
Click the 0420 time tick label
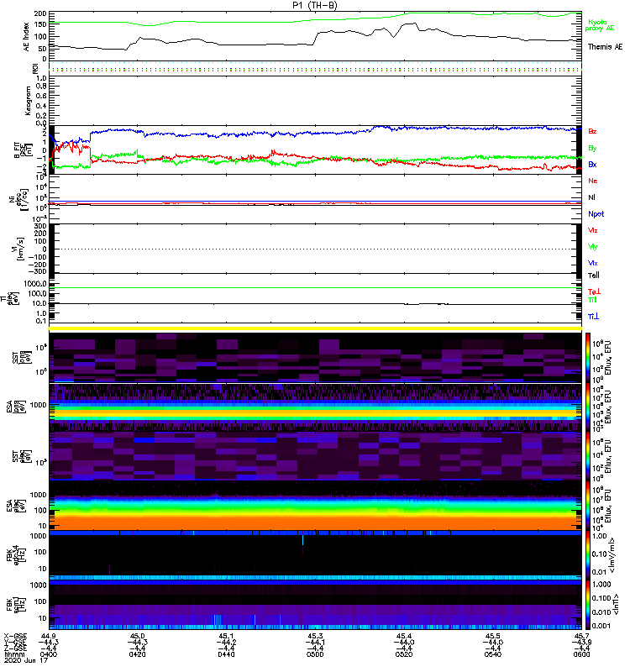pos(137,654)
